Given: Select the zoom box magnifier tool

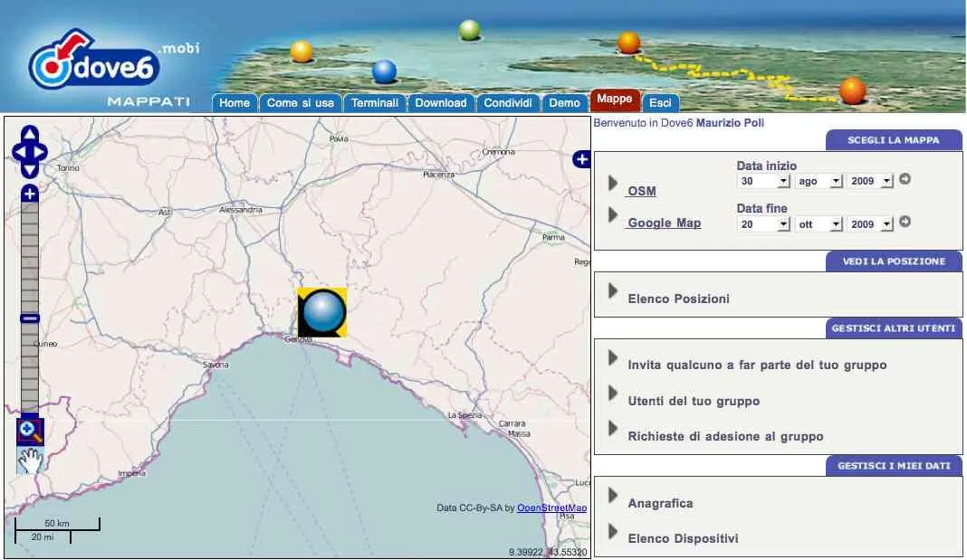Looking at the screenshot, I should click(30, 431).
